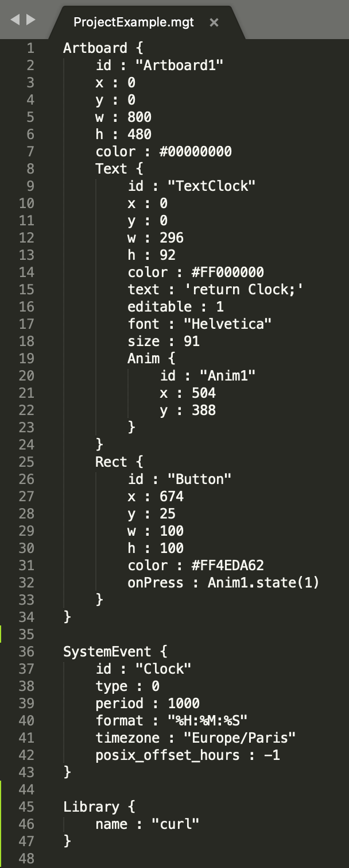The height and width of the screenshot is (868, 349).
Task: Close the ProjectExample.mgt tab
Action: pyautogui.click(x=214, y=22)
